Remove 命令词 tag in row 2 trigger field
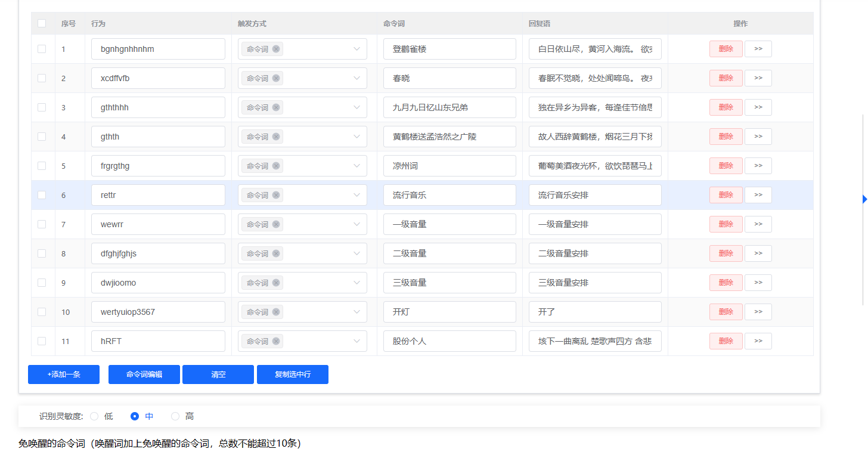The height and width of the screenshot is (455, 868). [x=276, y=78]
